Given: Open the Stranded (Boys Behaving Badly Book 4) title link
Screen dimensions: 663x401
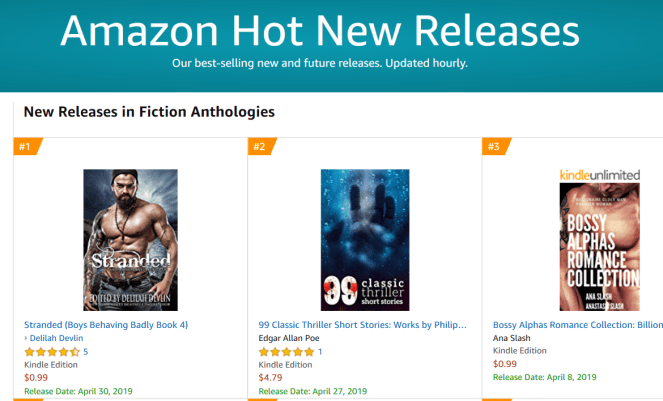Looking at the screenshot, I should point(106,325).
